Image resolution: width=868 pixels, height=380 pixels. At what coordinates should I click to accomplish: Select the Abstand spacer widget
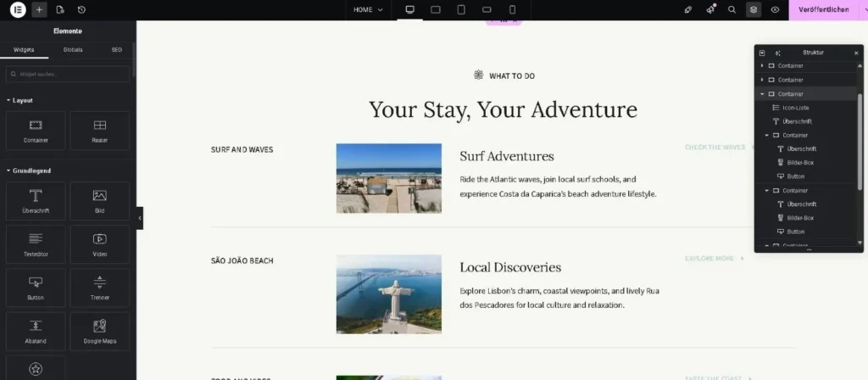pyautogui.click(x=36, y=332)
